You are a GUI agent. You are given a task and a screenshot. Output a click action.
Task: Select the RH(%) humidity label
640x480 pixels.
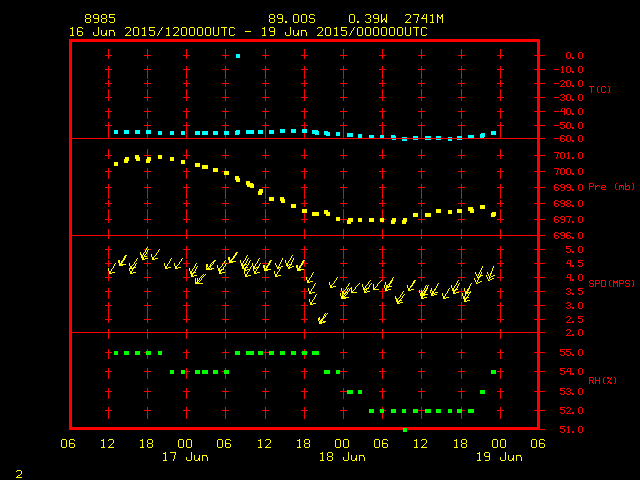pos(602,381)
